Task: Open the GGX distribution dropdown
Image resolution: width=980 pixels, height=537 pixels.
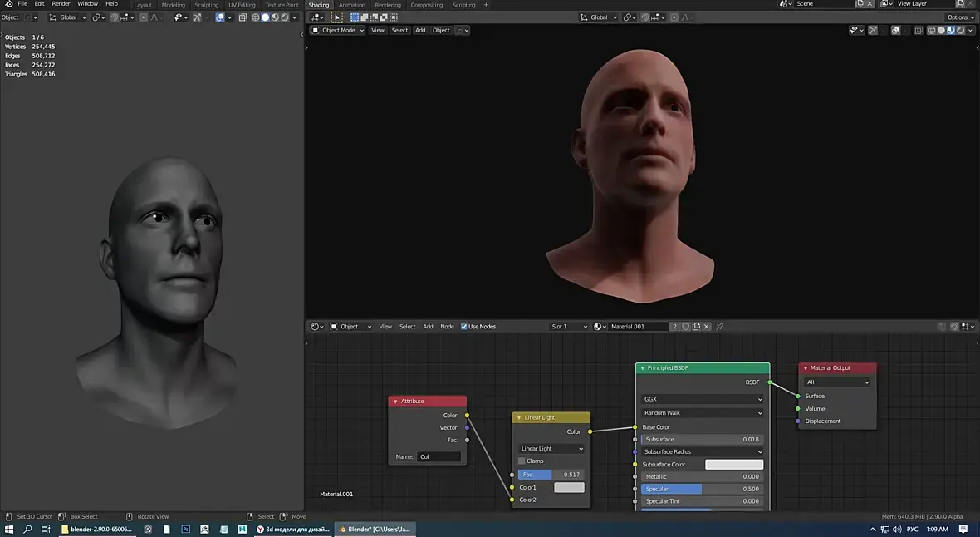Action: (x=702, y=399)
